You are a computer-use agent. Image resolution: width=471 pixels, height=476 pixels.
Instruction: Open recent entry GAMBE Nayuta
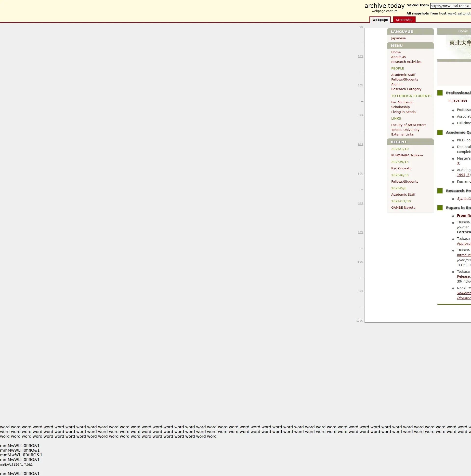coord(403,208)
